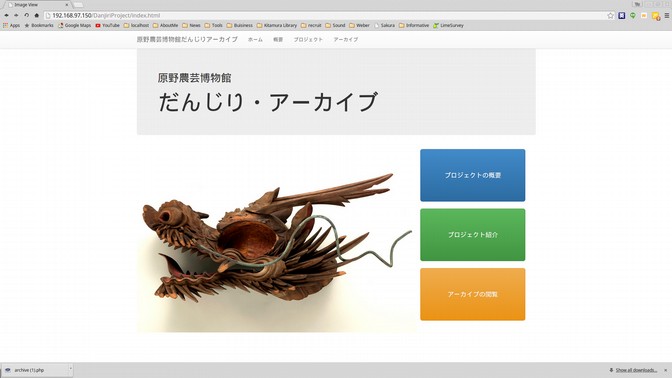The height and width of the screenshot is (378, 672).
Task: Open the small orange extension icon
Action: [644, 15]
